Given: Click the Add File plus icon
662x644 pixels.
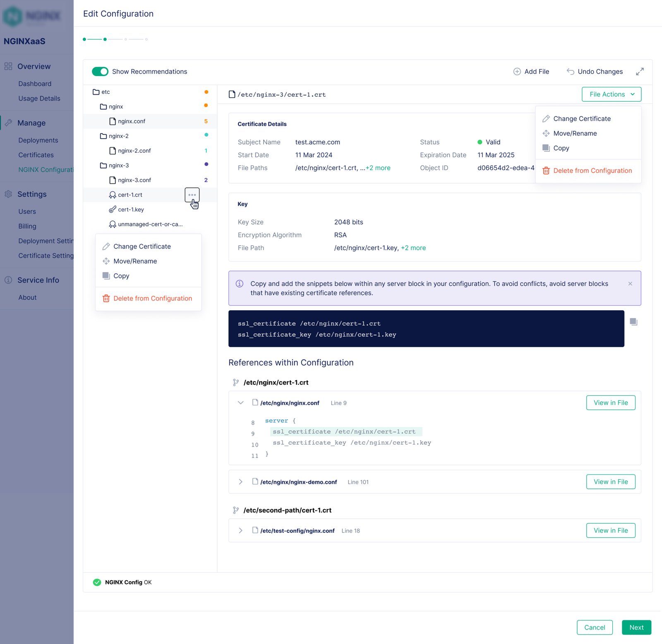Looking at the screenshot, I should pyautogui.click(x=517, y=72).
